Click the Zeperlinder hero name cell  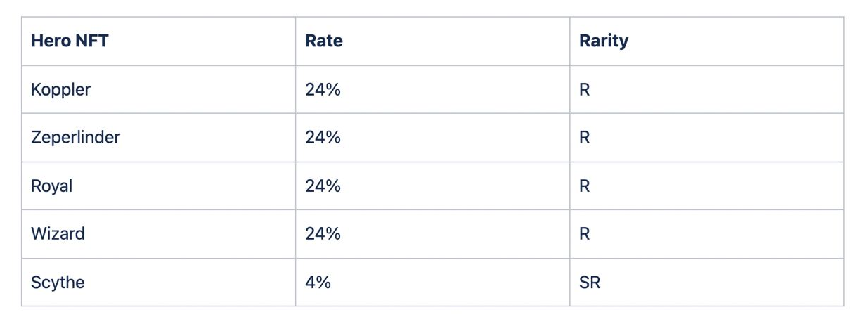158,138
